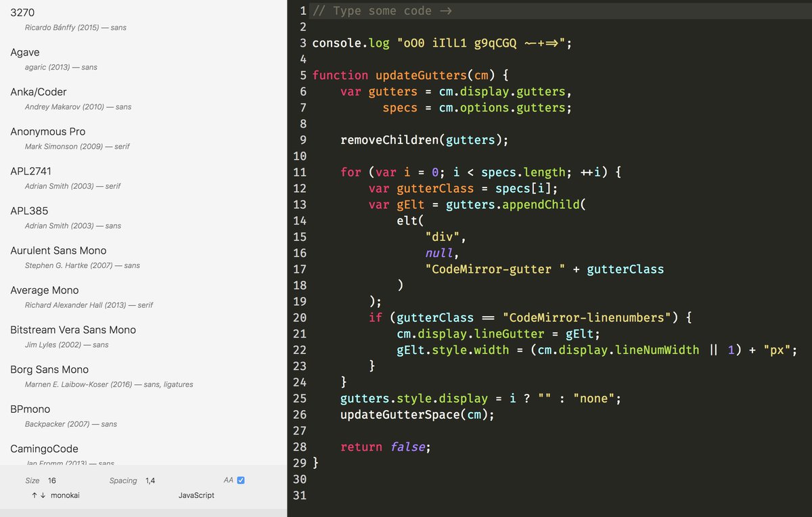Click the author line 'Jim Lyles (2002) — sans'
The height and width of the screenshot is (517, 812).
[x=66, y=344]
